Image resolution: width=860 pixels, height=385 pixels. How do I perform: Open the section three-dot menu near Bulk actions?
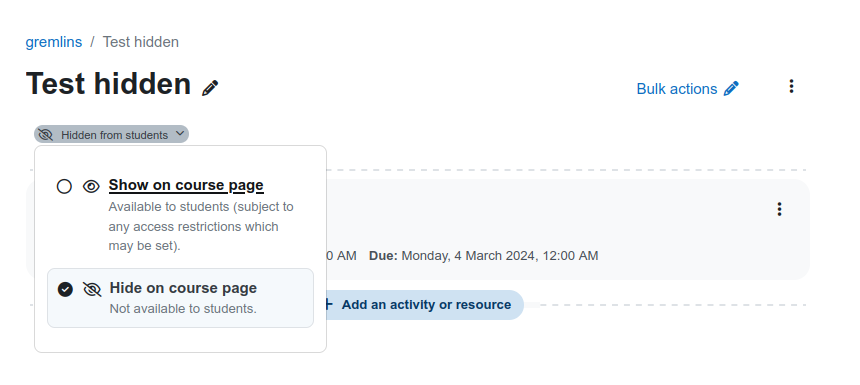click(791, 86)
